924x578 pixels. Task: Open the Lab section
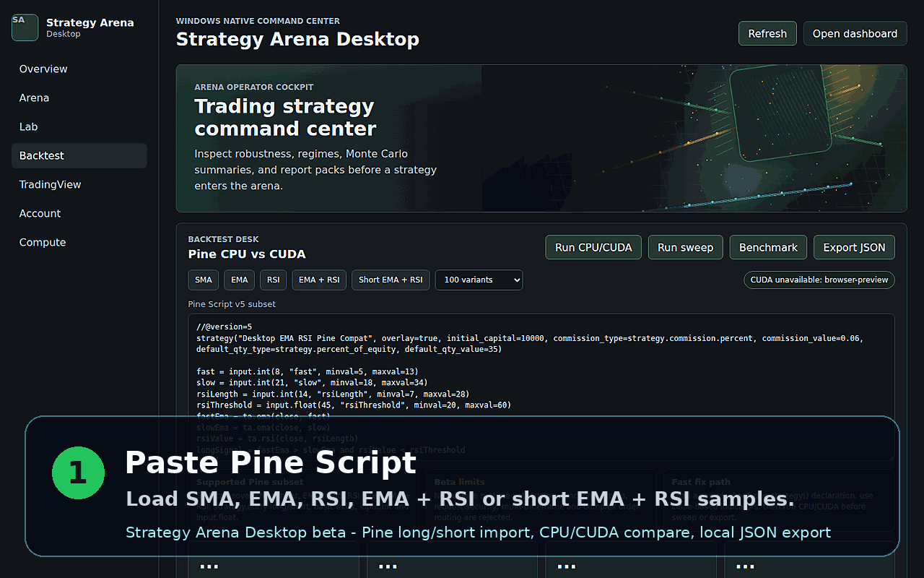79,127
